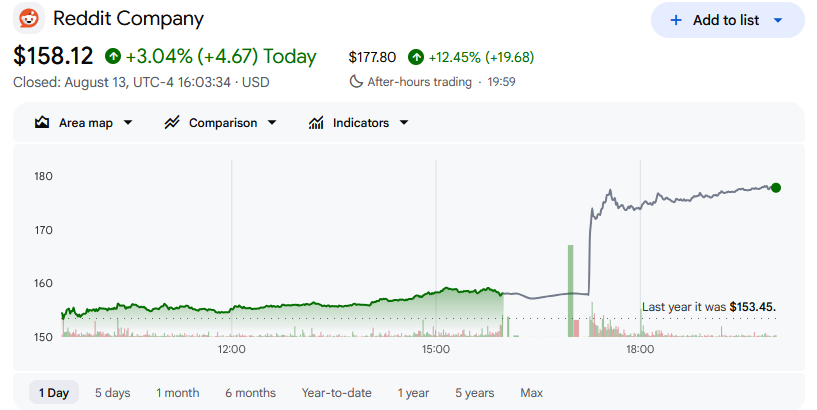Image resolution: width=817 pixels, height=410 pixels.
Task: Click the 'Closed: August 13' timestamp text
Action: [x=141, y=82]
